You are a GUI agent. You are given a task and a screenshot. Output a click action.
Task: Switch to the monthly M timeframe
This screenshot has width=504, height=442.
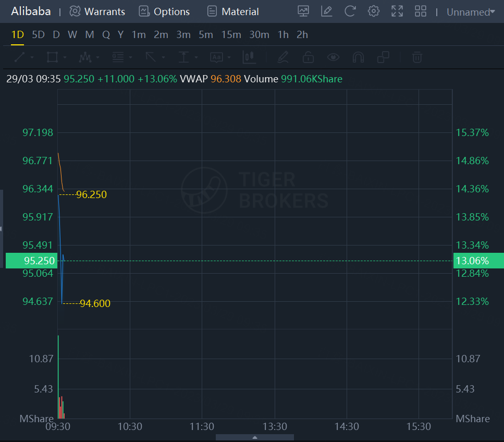pyautogui.click(x=90, y=34)
